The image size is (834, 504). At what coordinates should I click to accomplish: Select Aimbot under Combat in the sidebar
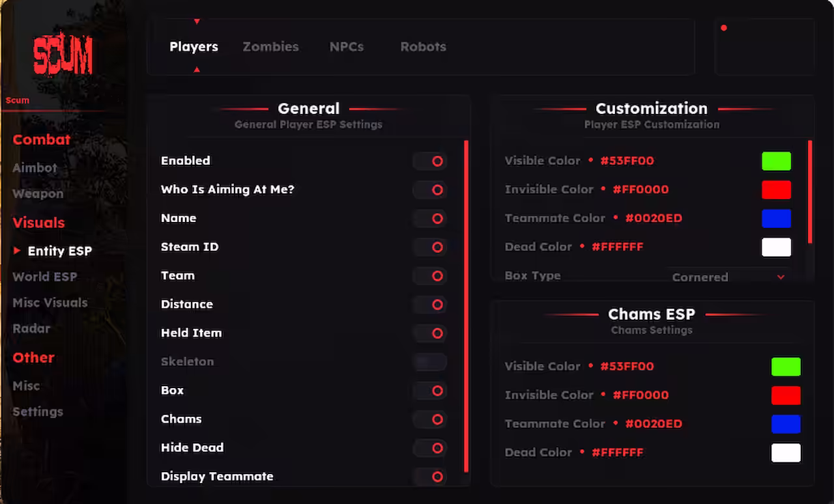35,167
